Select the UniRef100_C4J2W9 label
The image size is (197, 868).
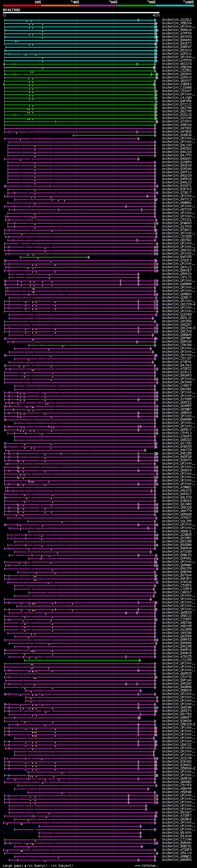point(177,98)
